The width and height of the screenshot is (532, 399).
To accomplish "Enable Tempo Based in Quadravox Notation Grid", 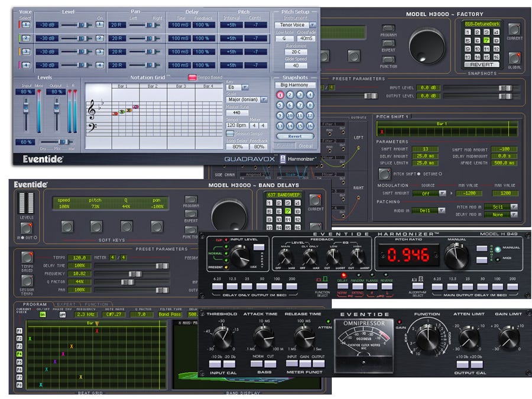I will [192, 77].
